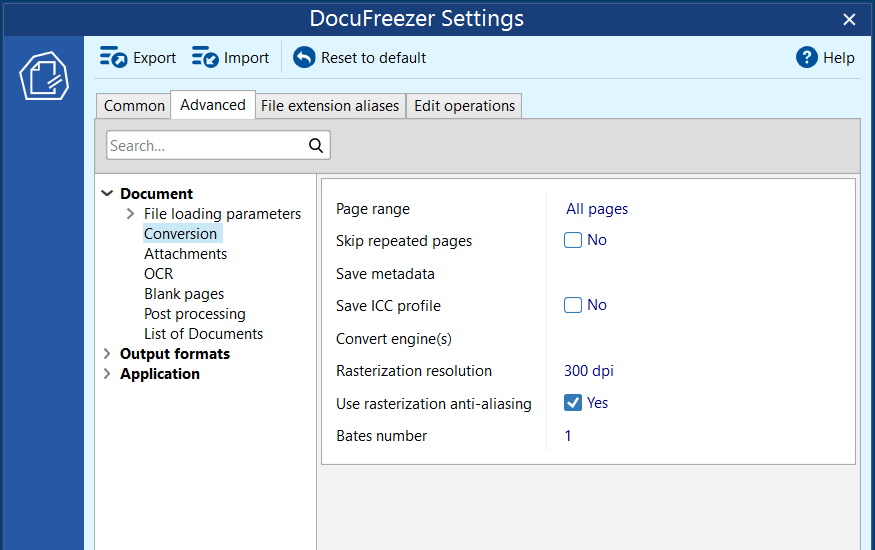Uncheck Use rasterization anti-aliasing
The image size is (875, 550).
coord(573,403)
